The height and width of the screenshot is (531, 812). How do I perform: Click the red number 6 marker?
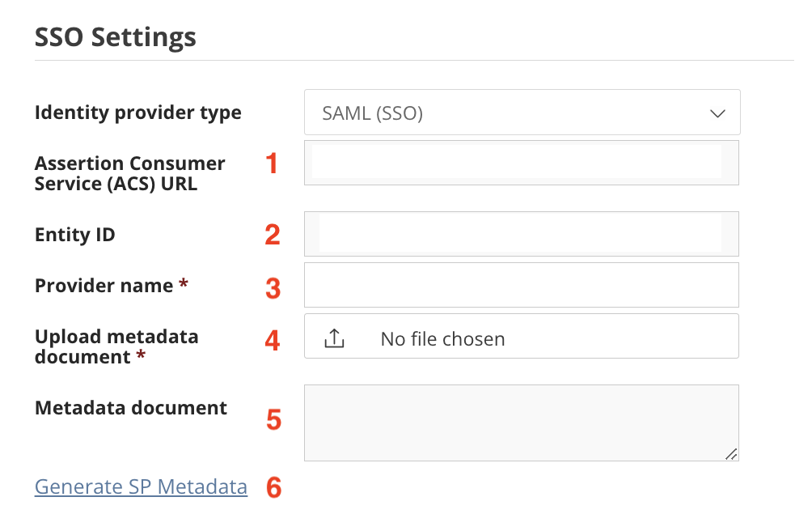pyautogui.click(x=273, y=488)
